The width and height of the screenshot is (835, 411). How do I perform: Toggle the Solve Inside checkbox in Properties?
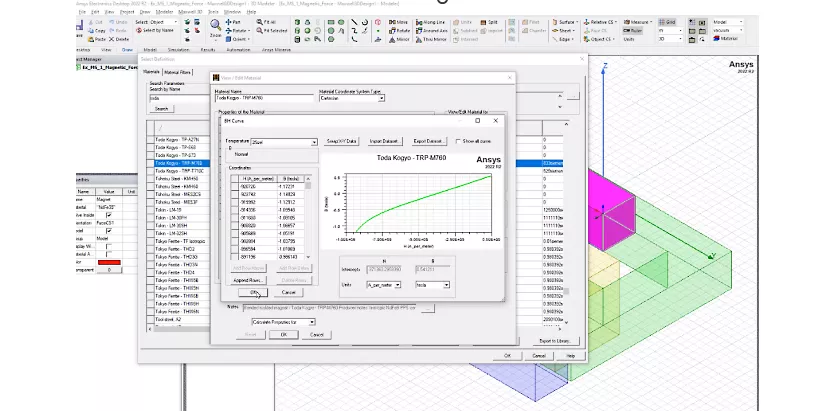coord(109,215)
